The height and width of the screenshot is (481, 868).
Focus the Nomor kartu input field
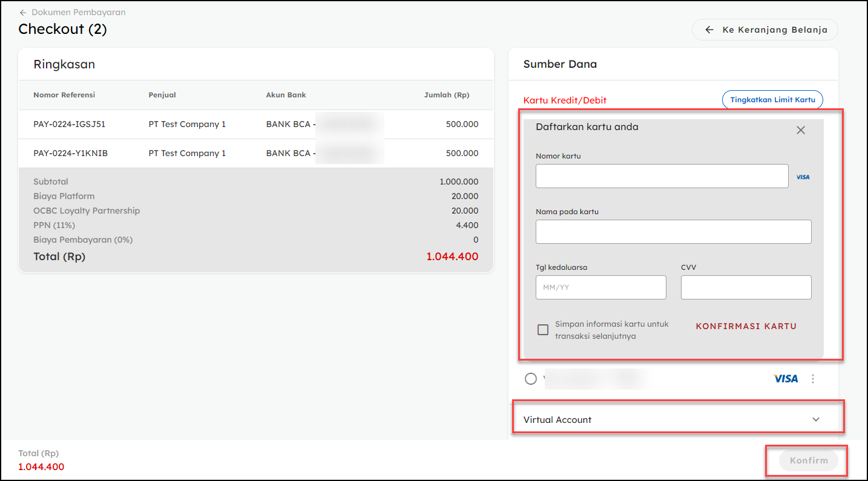662,176
